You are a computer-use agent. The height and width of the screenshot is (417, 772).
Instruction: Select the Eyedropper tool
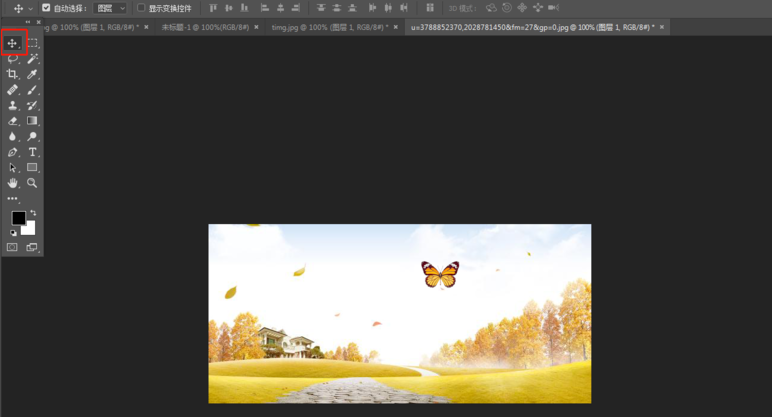tap(33, 75)
